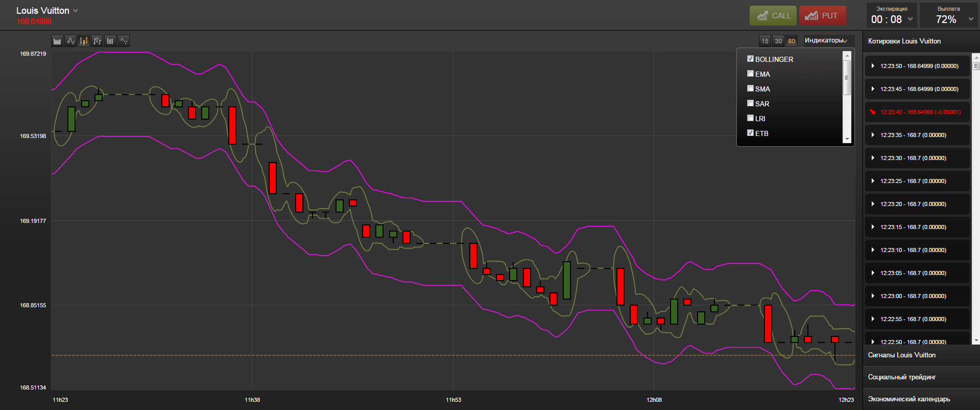Click the red down arrow quote at 12:23:40
Image resolution: width=980 pixels, height=410 pixels.
[873, 112]
